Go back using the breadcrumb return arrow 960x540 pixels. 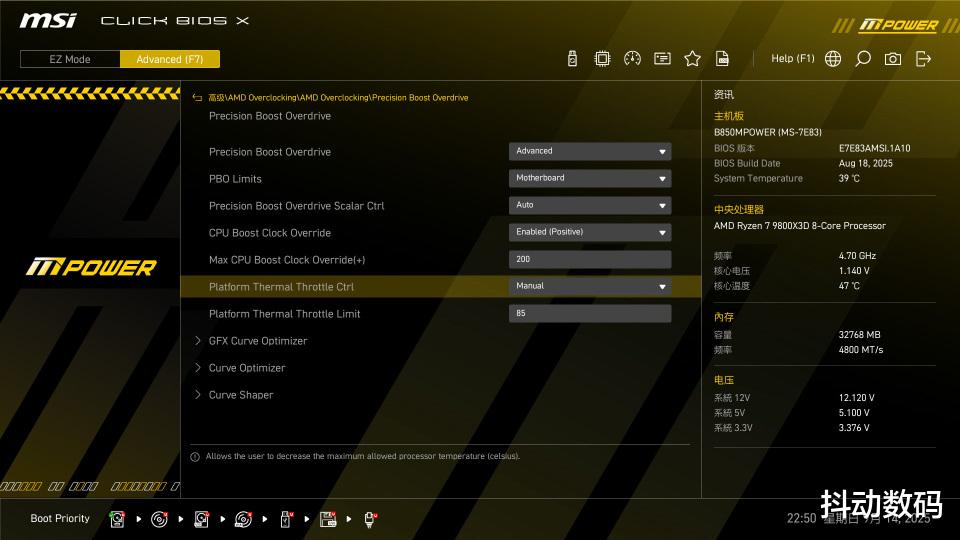pos(197,97)
